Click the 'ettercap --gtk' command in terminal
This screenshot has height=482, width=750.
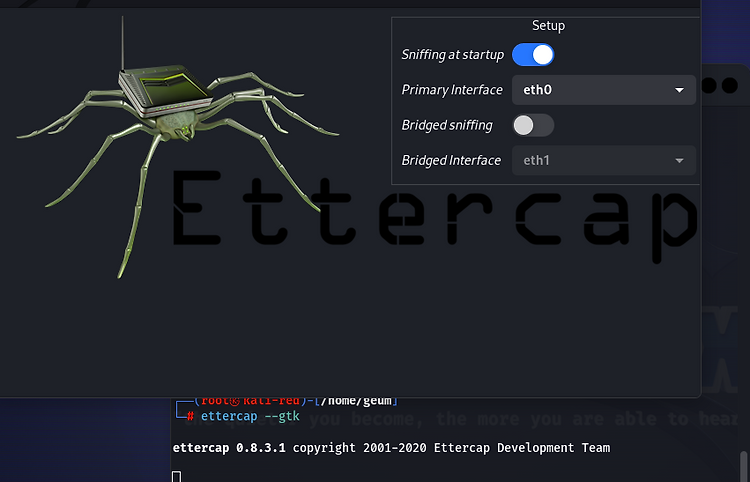[250, 416]
